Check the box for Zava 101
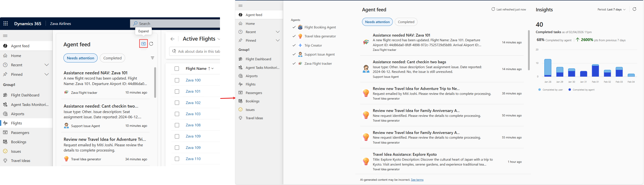The image size is (644, 185). tap(177, 91)
